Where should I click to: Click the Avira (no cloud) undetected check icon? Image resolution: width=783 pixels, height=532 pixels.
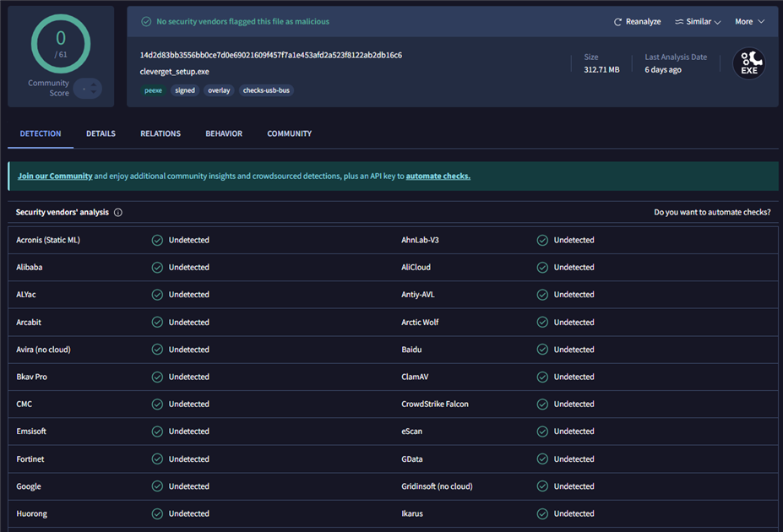click(157, 350)
